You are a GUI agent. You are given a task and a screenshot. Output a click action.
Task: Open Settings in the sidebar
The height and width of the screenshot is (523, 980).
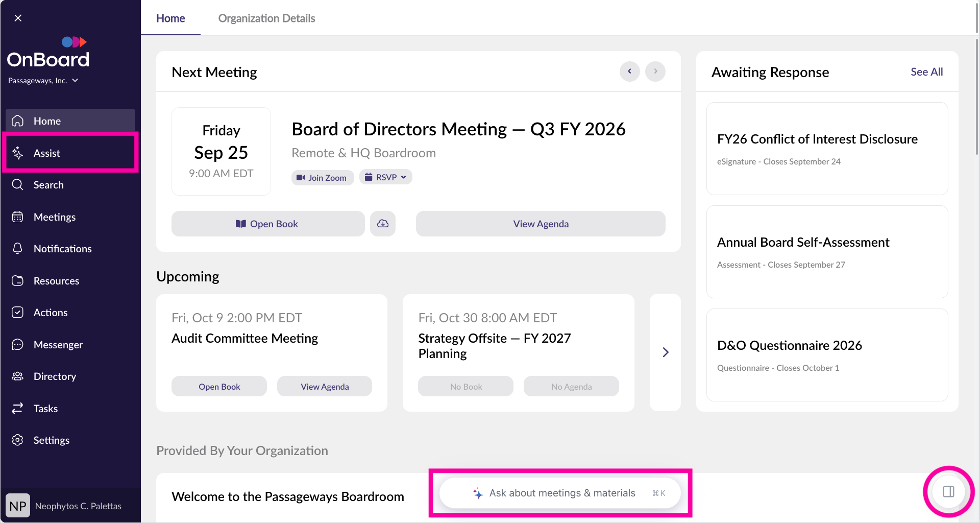[70, 440]
